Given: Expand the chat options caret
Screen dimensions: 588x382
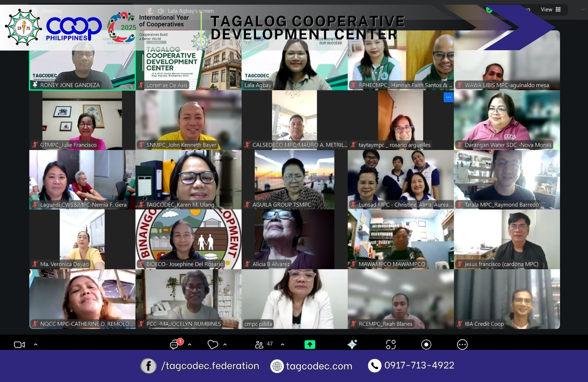Looking at the screenshot, I should point(190,345).
